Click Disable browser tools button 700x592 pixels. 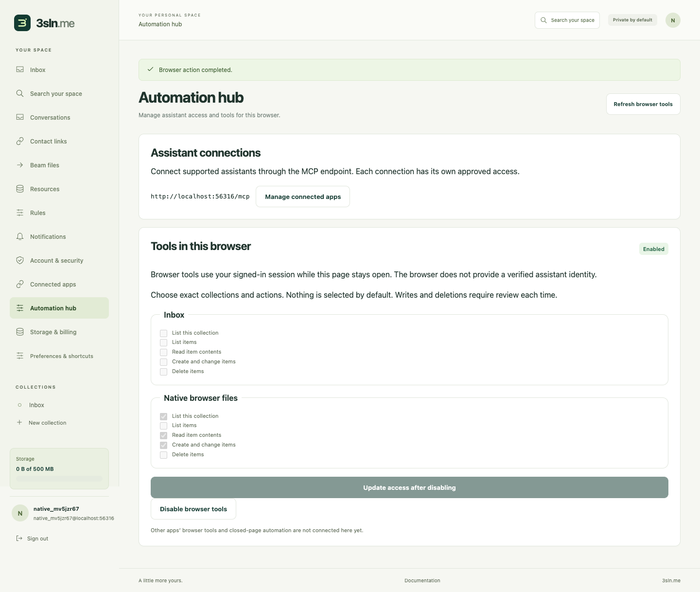point(193,509)
